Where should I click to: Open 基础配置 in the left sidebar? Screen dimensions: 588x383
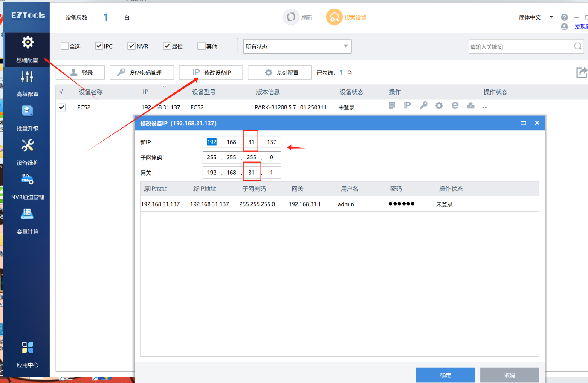(x=27, y=49)
